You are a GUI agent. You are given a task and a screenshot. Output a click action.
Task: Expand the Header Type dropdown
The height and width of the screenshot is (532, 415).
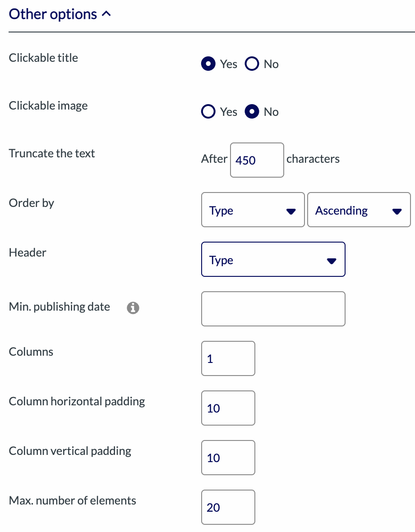[273, 260]
